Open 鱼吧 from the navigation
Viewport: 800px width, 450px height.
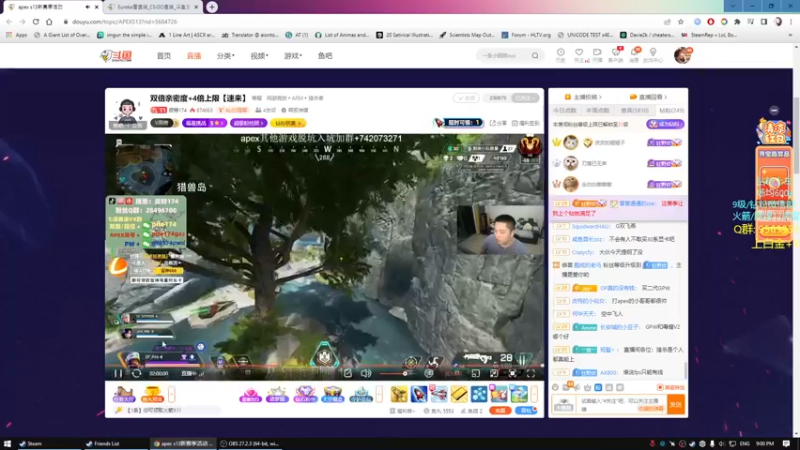pyautogui.click(x=325, y=56)
